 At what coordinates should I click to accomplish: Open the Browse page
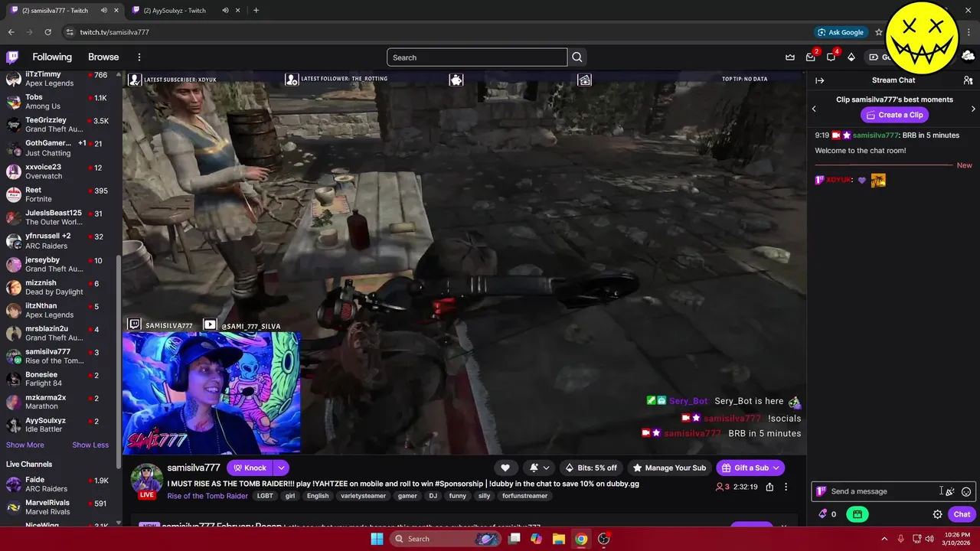tap(103, 57)
